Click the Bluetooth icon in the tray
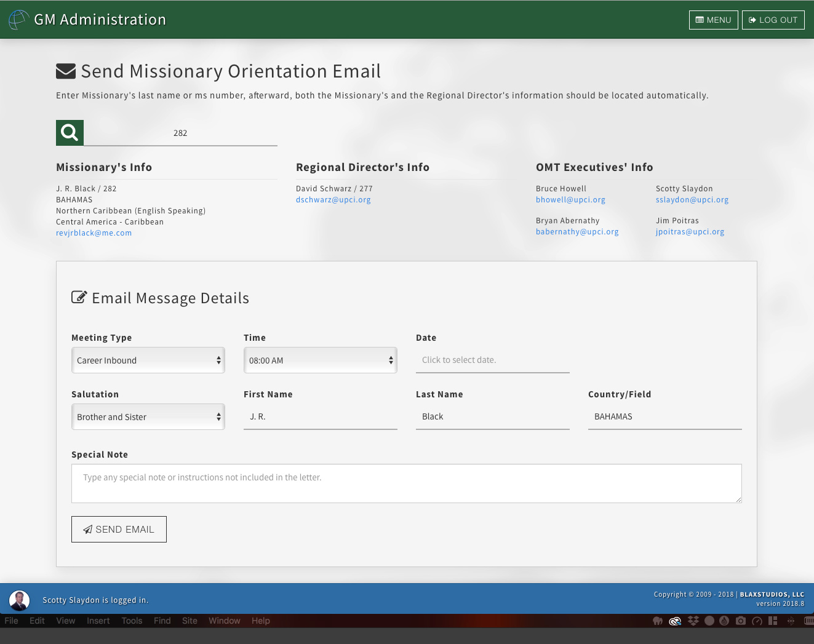This screenshot has height=644, width=814. (791, 621)
